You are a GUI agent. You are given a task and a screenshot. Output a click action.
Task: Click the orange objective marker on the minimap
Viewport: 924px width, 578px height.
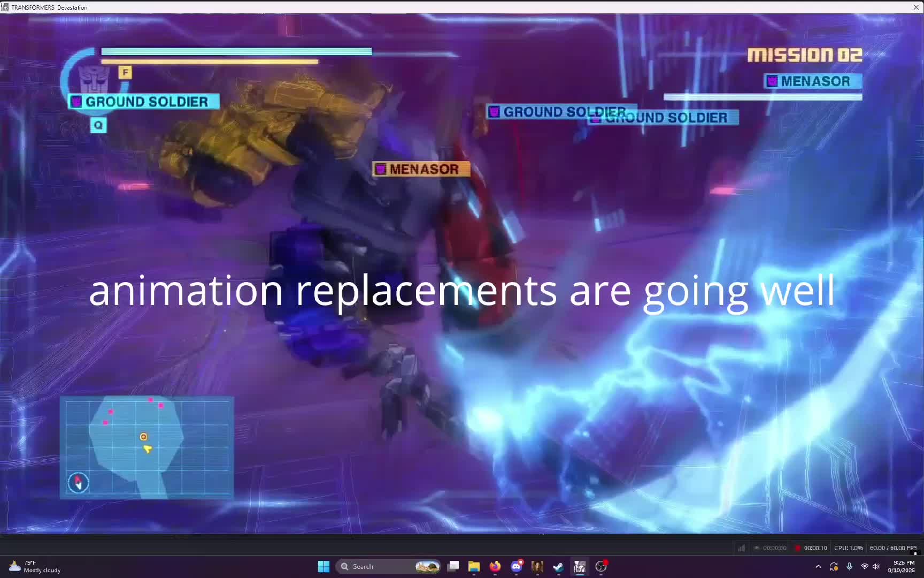click(x=143, y=437)
